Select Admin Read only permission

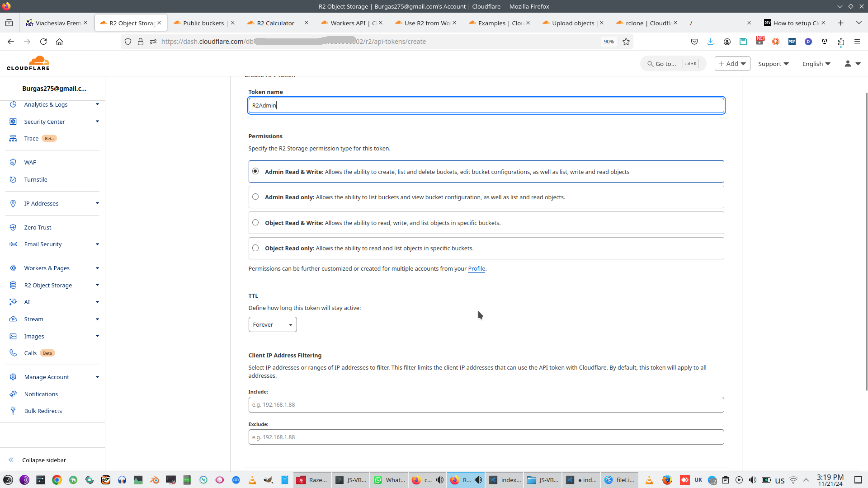coord(255,197)
